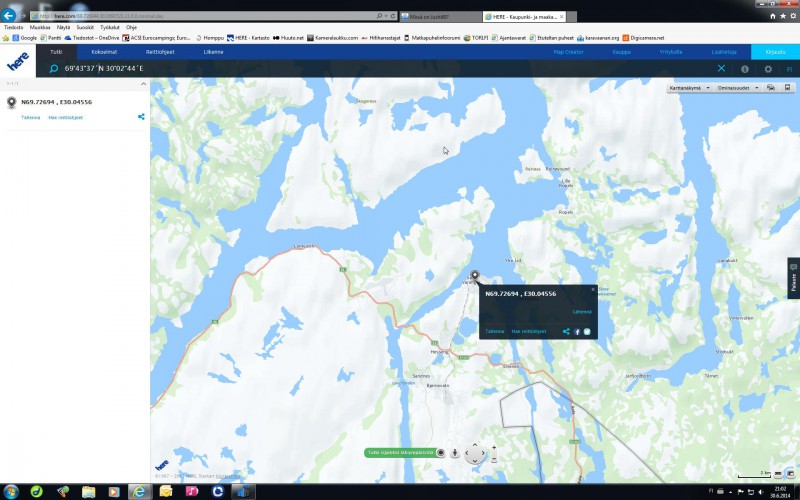Click the pan compass control on the map
The image size is (800, 500).
(475, 453)
